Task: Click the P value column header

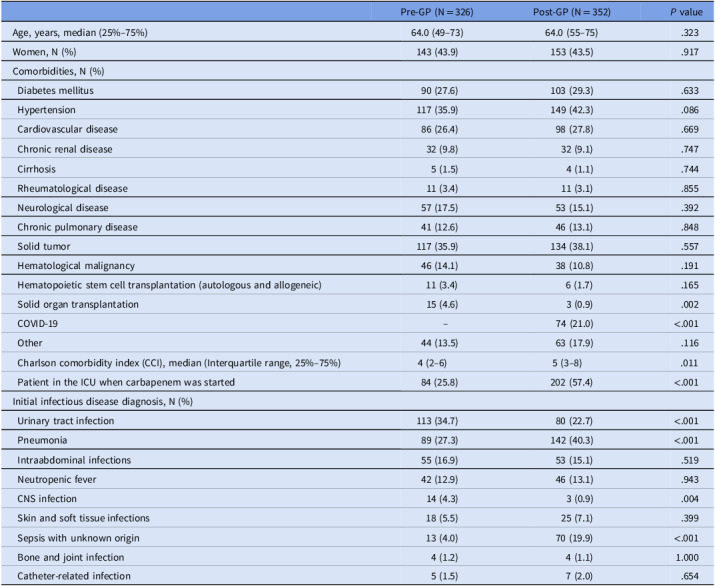Action: 686,12
